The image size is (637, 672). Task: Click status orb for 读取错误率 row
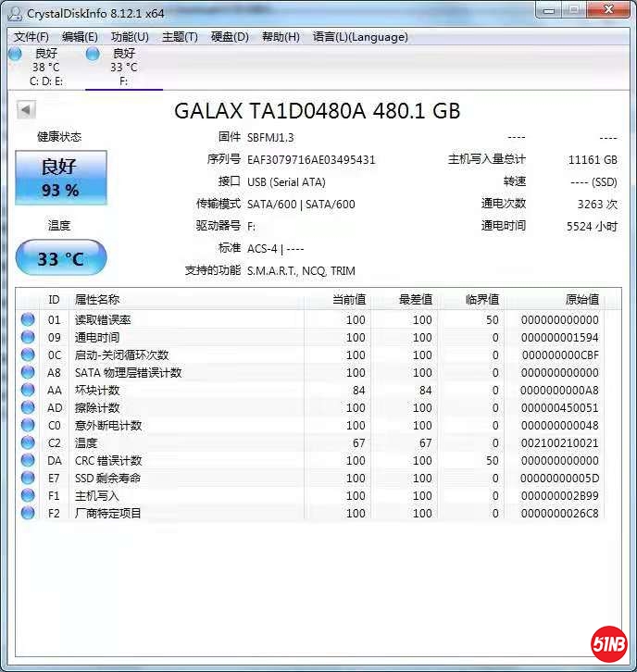(28, 319)
